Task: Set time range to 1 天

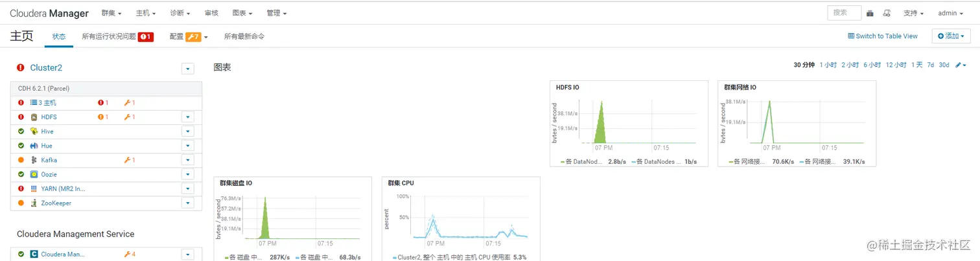Action: pyautogui.click(x=917, y=65)
